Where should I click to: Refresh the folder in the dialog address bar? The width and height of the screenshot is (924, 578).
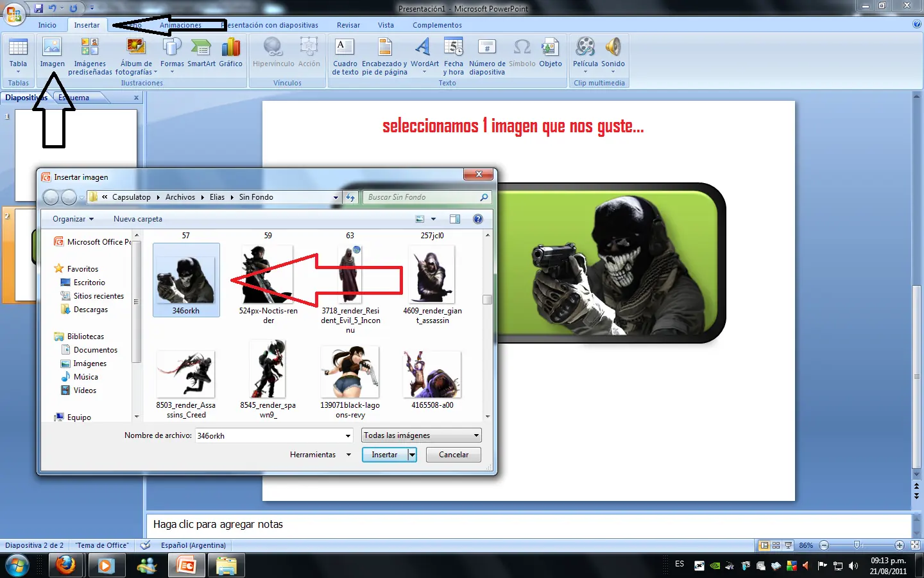350,197
